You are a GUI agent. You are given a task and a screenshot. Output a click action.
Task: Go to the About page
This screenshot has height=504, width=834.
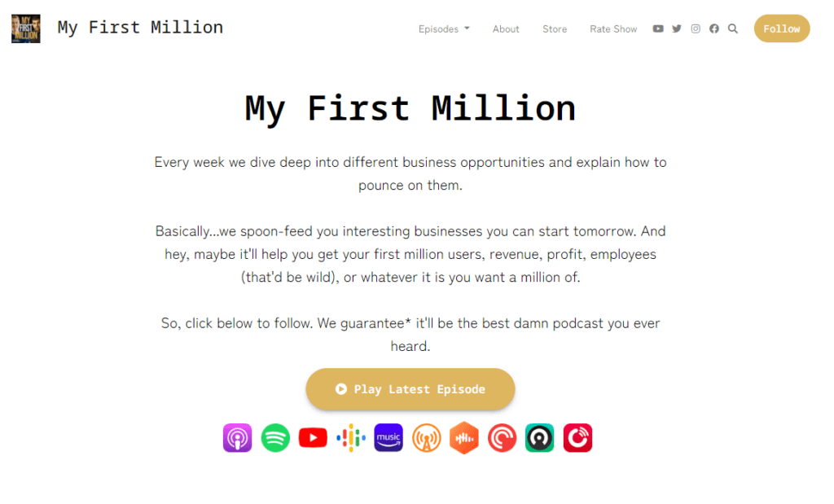(x=506, y=28)
